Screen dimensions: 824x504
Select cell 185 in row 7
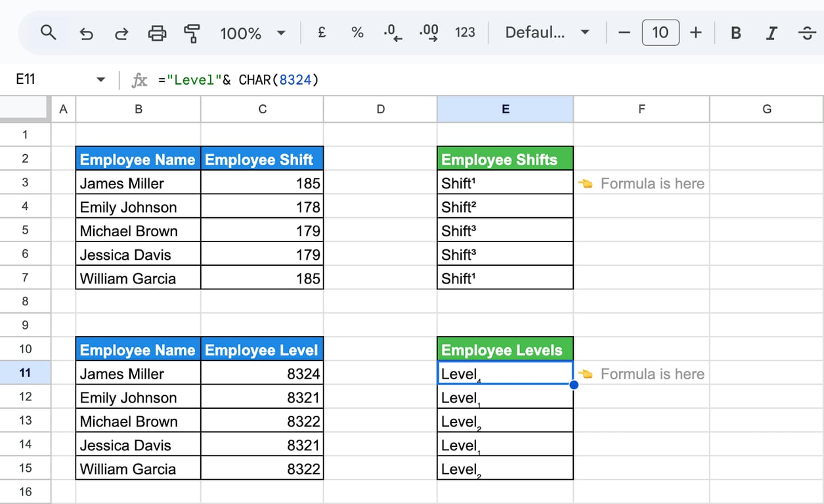262,278
